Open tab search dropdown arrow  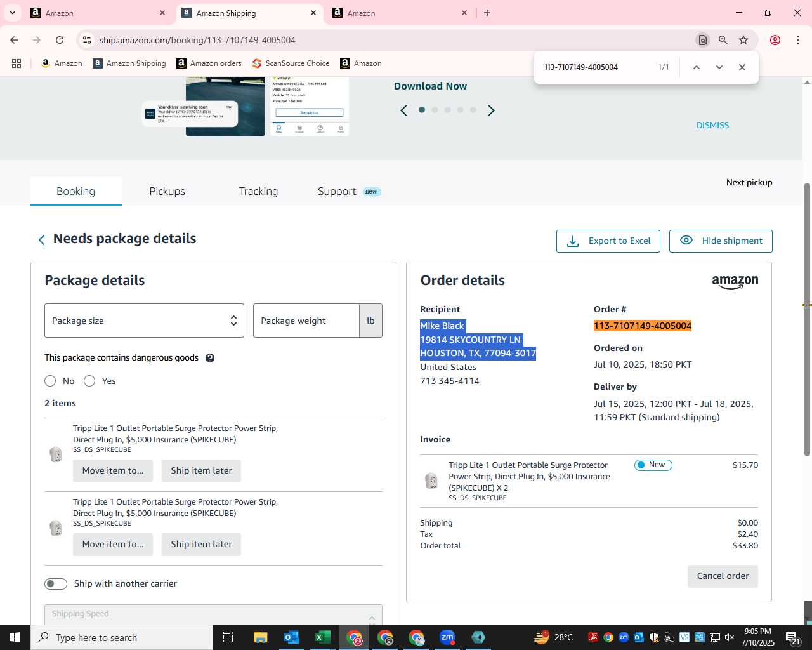click(x=12, y=13)
